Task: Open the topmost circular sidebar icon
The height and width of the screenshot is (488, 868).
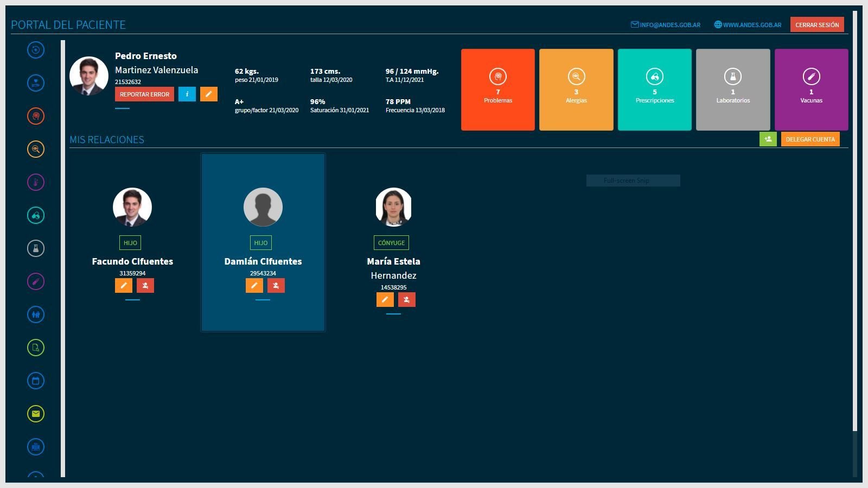Action: pos(36,50)
